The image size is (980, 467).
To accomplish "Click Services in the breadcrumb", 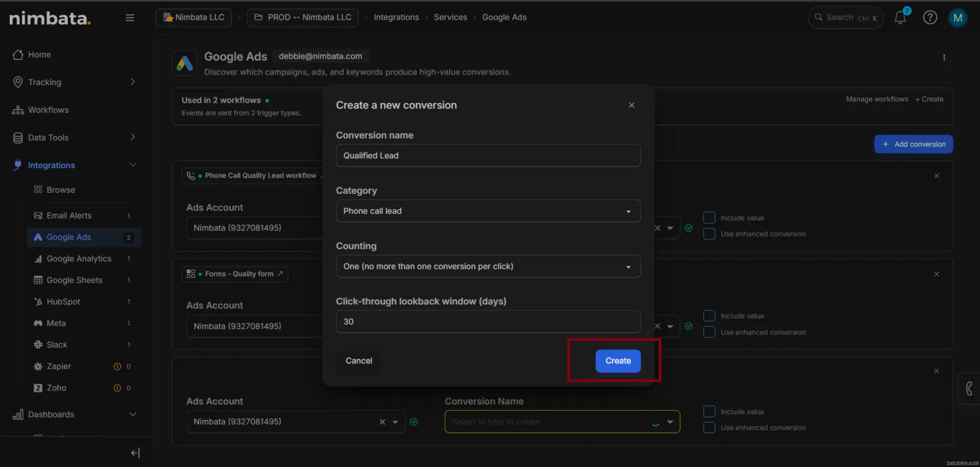I will 450,17.
